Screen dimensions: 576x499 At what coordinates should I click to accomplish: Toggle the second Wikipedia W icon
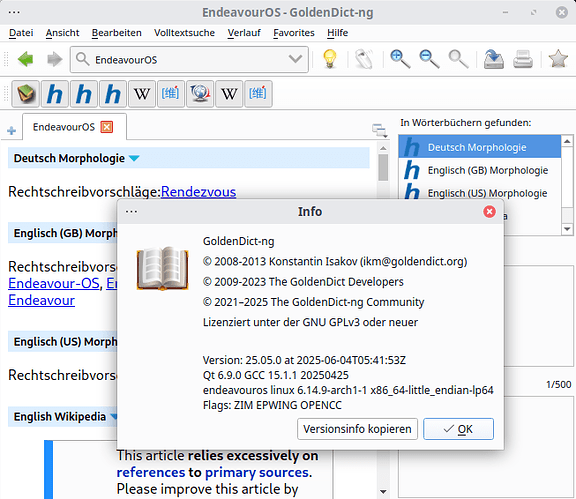coord(229,94)
